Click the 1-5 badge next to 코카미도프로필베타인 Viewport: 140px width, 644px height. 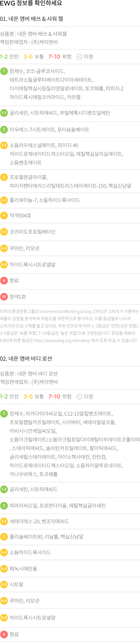[x=4, y=232]
